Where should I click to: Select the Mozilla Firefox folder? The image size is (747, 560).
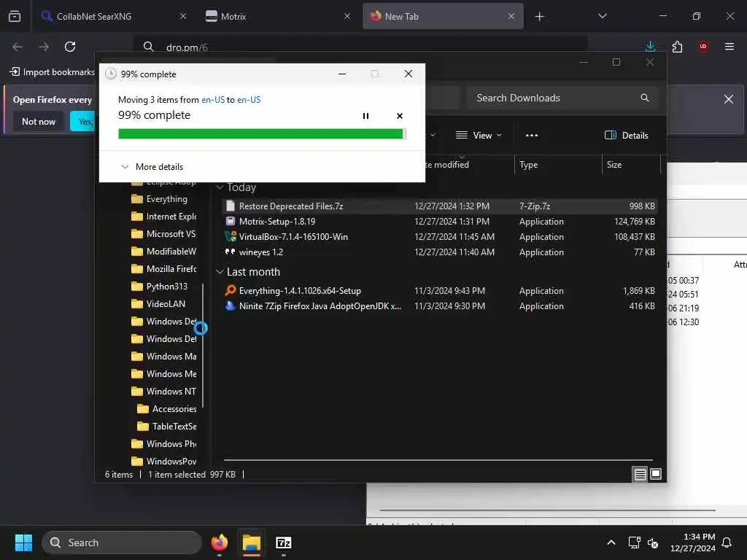pos(164,269)
